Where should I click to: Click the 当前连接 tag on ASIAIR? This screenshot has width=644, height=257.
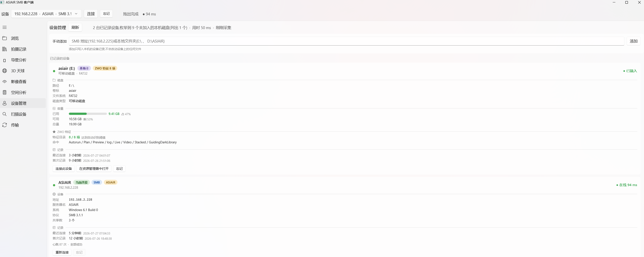point(81,182)
